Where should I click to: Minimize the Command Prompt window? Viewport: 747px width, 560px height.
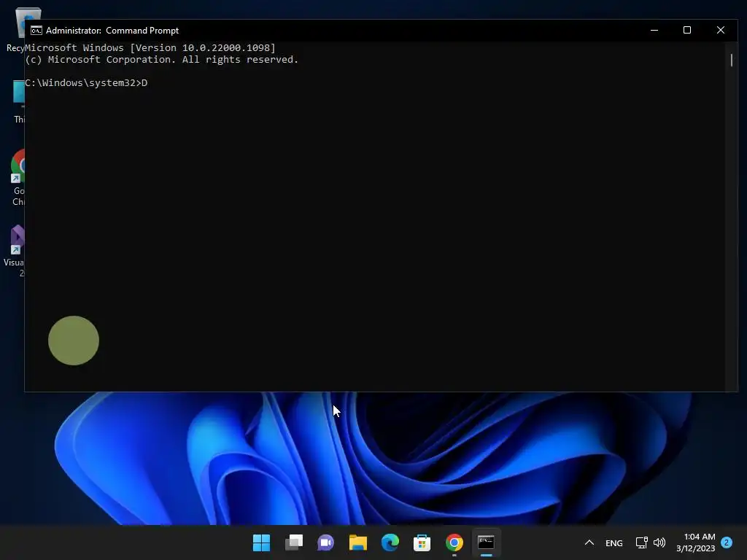pos(654,30)
